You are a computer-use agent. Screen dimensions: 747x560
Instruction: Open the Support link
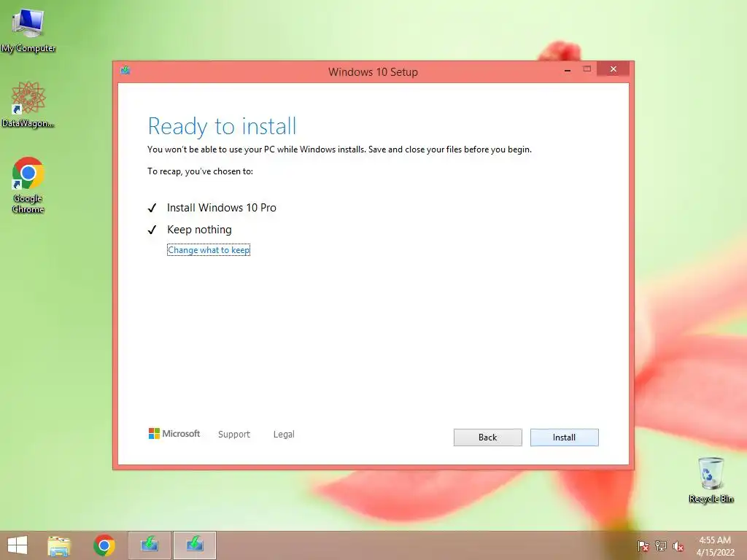234,435
